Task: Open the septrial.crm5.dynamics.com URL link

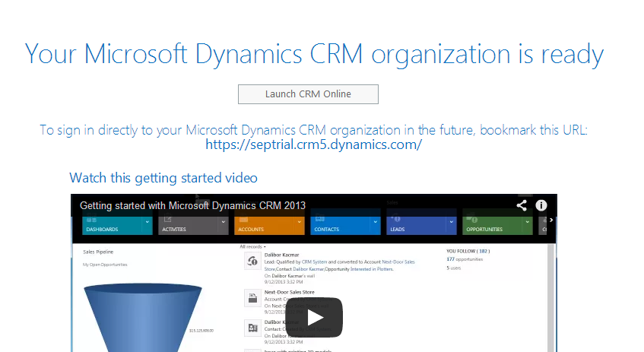Action: (313, 144)
